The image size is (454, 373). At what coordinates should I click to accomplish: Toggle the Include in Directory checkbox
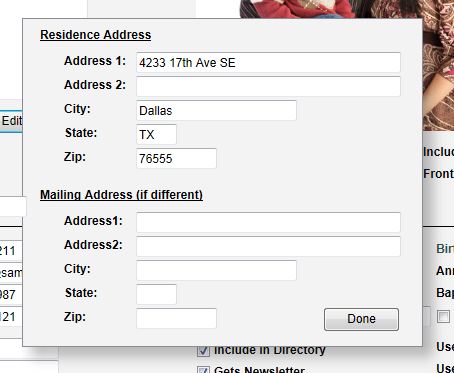click(x=203, y=351)
